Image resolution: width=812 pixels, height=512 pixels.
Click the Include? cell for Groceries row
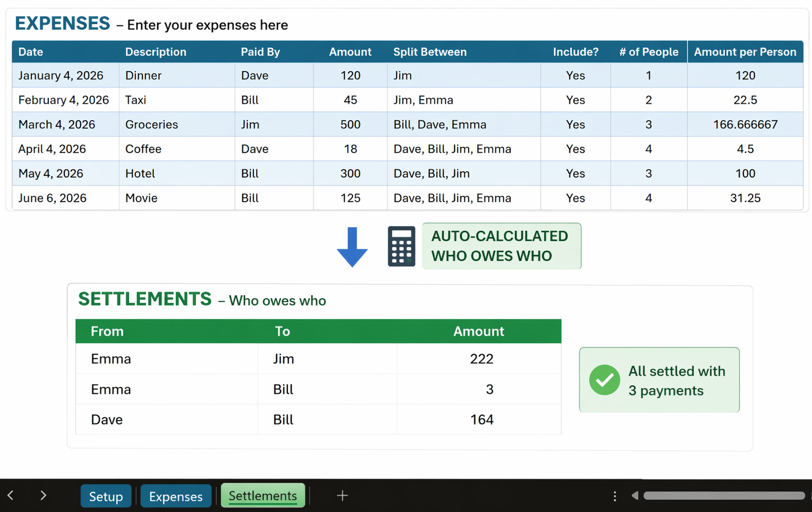pyautogui.click(x=575, y=124)
